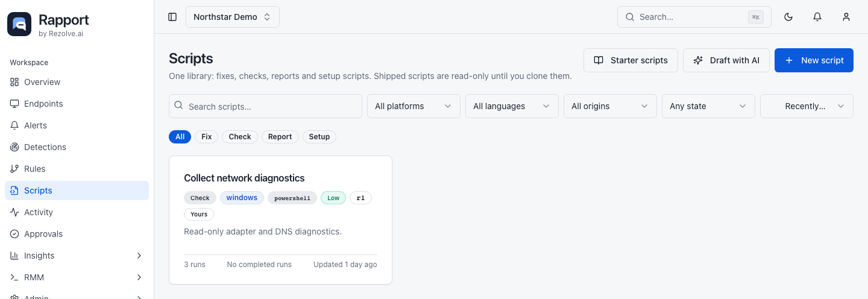Click the RMM terminal icon
Image resolution: width=868 pixels, height=299 pixels.
pos(14,277)
